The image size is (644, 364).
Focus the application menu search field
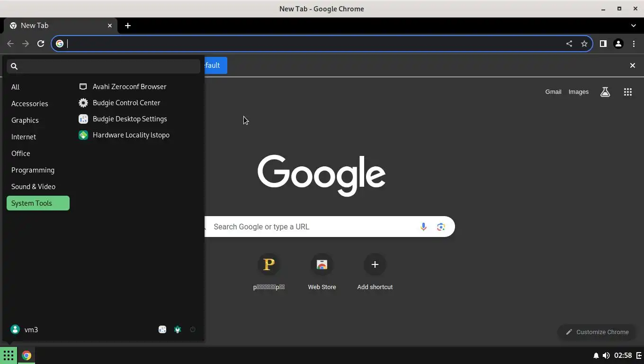tap(103, 66)
